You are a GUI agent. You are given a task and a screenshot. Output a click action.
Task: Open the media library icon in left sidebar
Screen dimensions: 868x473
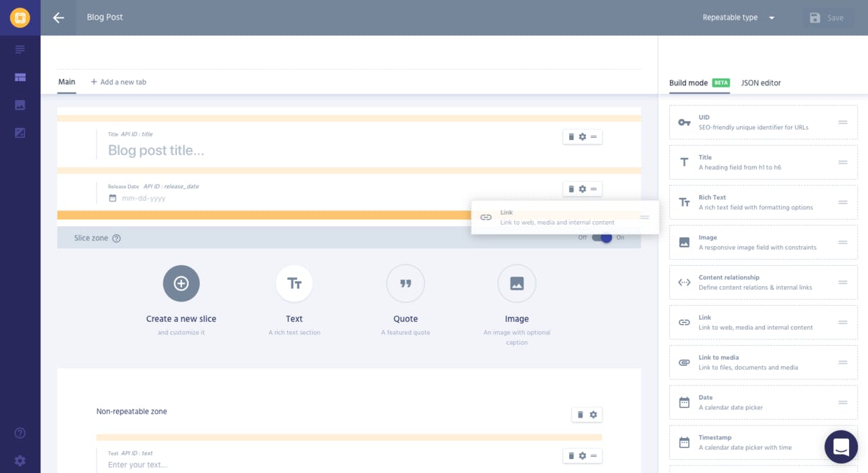coord(20,105)
